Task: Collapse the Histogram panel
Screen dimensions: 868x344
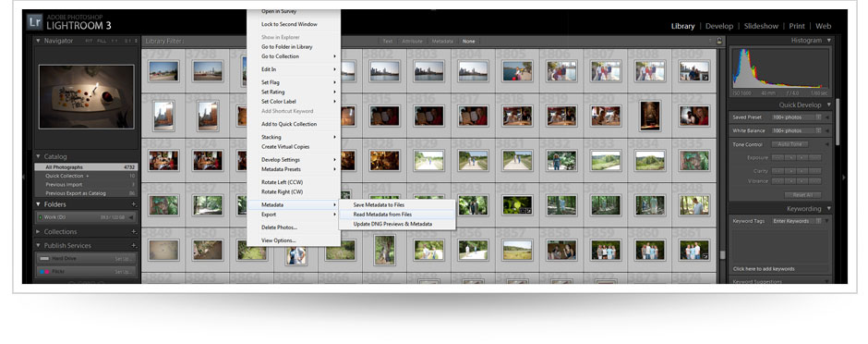Action: coord(828,41)
